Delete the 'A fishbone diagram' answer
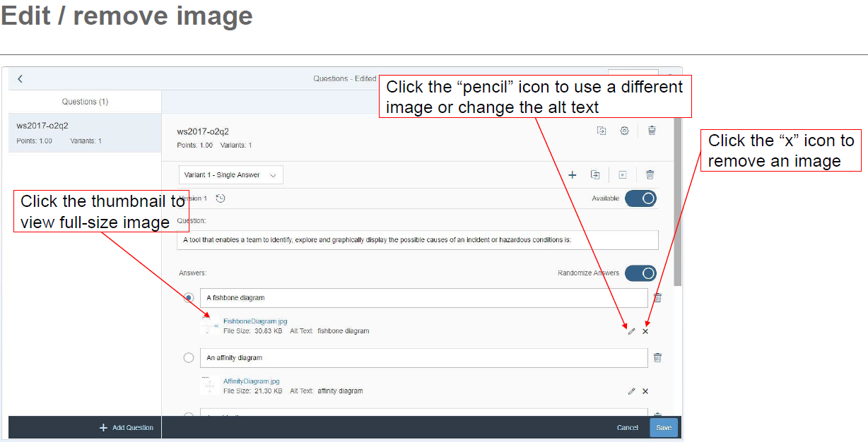This screenshot has width=868, height=447. (657, 298)
